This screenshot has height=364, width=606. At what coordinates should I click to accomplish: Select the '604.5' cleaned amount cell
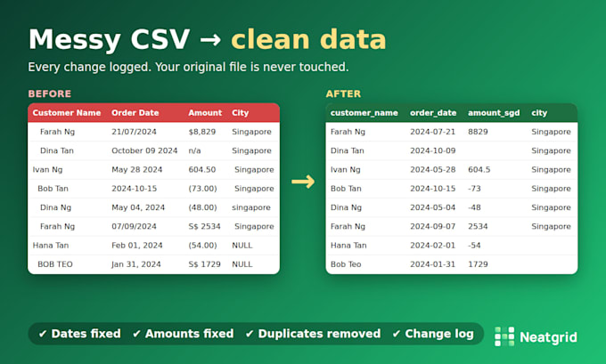[x=479, y=169]
